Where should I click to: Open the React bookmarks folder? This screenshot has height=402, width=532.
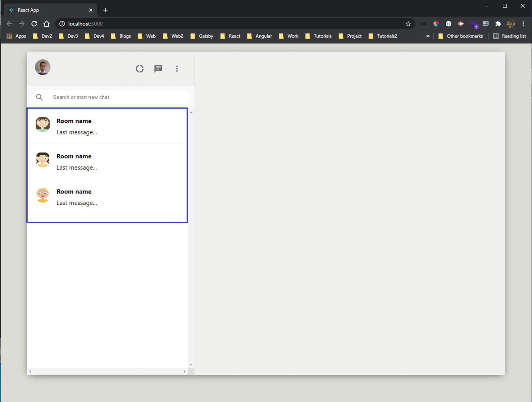[x=230, y=36]
